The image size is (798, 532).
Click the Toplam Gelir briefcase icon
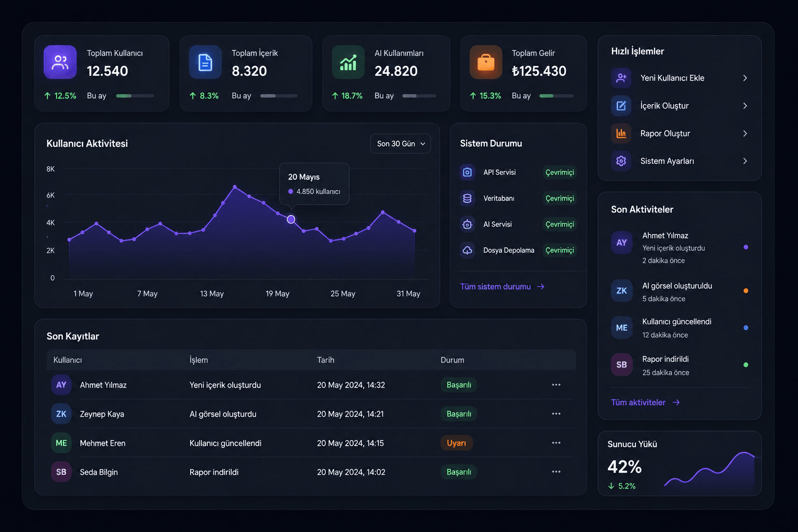coord(486,62)
